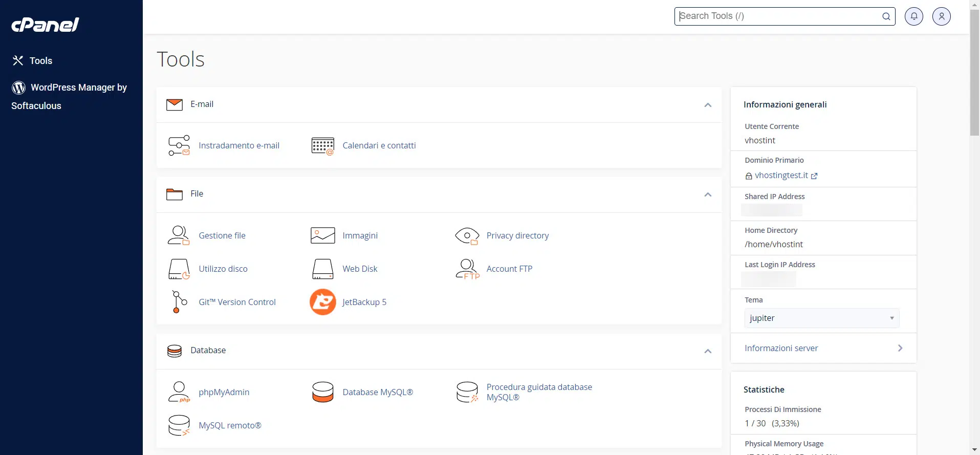
Task: Click the Database section title
Action: [208, 351]
